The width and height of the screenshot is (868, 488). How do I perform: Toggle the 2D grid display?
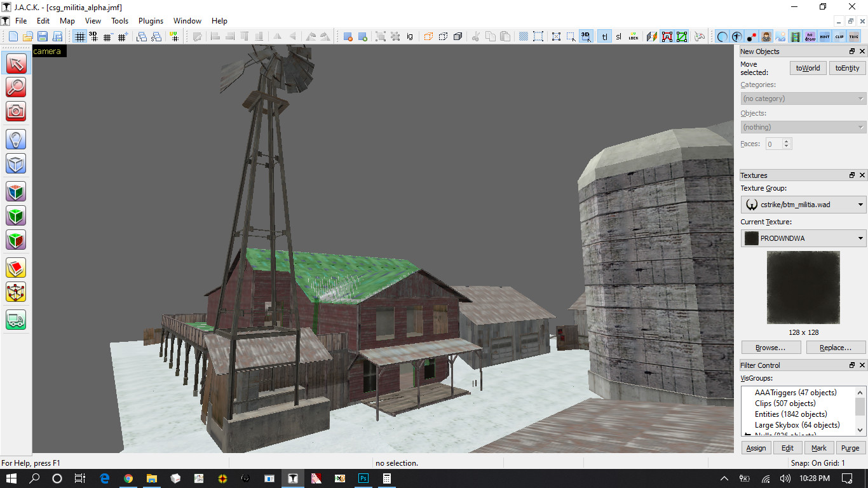click(79, 36)
